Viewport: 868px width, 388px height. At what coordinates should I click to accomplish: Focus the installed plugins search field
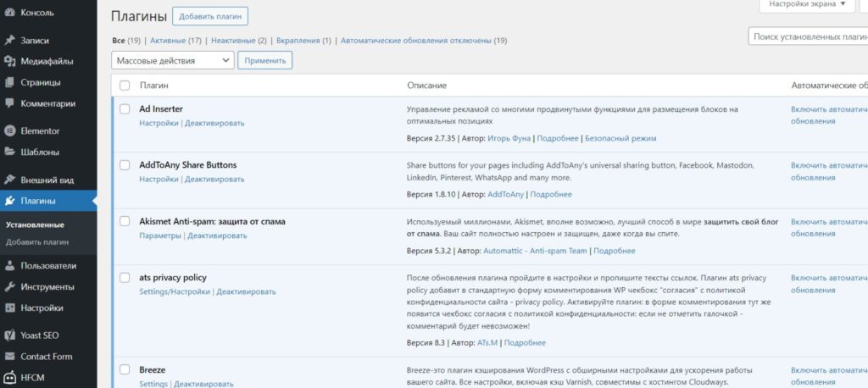(808, 36)
